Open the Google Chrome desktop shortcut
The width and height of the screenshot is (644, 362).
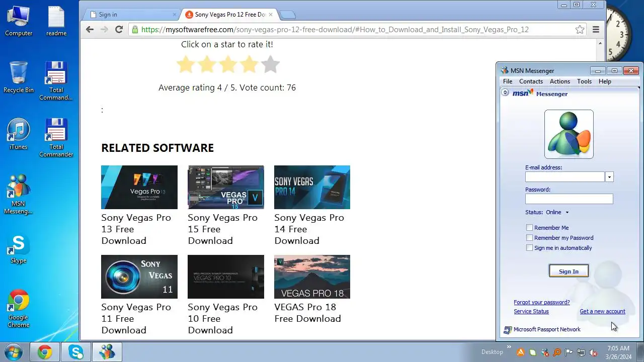click(19, 308)
